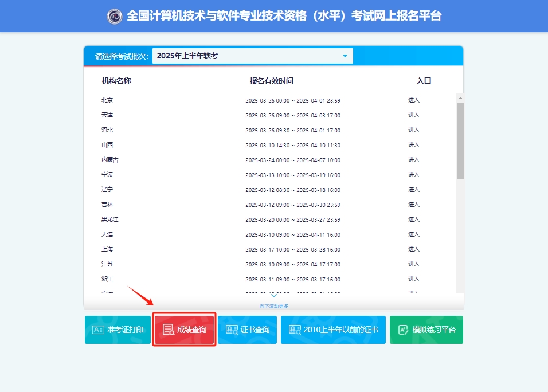Screen dimensions: 548x392
Task: Select the 天津 institution name
Action: pos(107,115)
